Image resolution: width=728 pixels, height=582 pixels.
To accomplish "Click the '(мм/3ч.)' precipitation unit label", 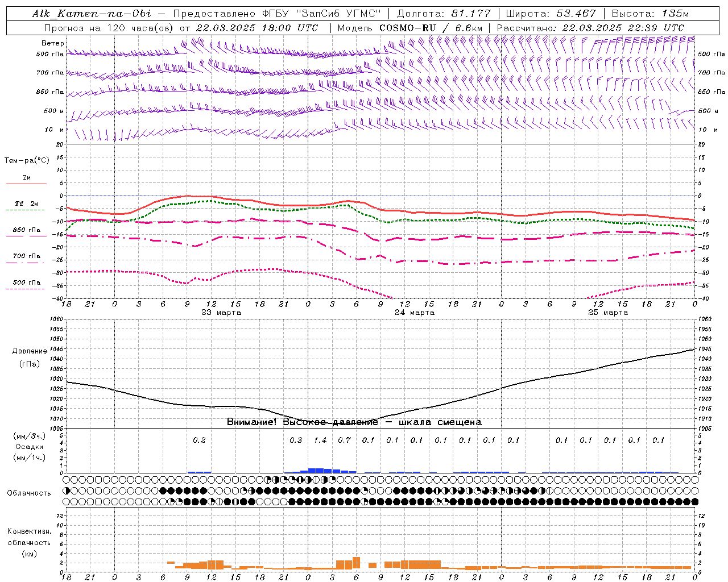I will point(30,436).
